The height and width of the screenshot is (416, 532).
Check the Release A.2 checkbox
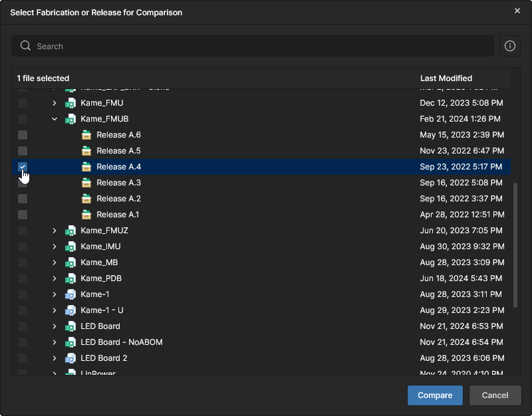tap(23, 199)
